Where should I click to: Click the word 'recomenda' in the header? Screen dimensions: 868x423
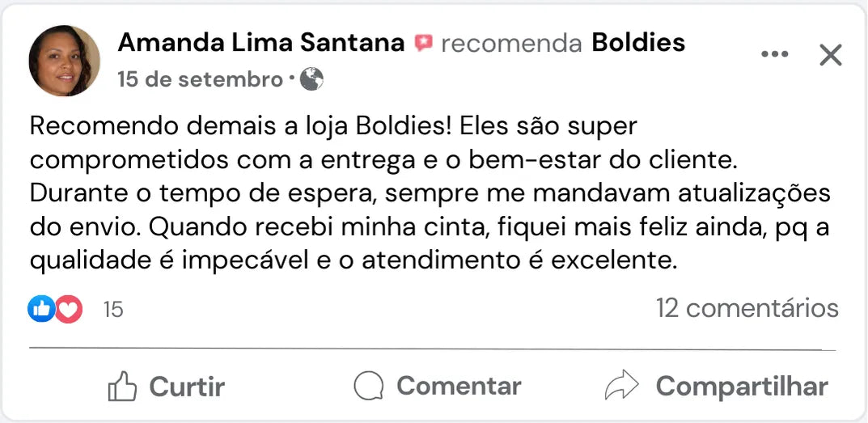point(511,43)
